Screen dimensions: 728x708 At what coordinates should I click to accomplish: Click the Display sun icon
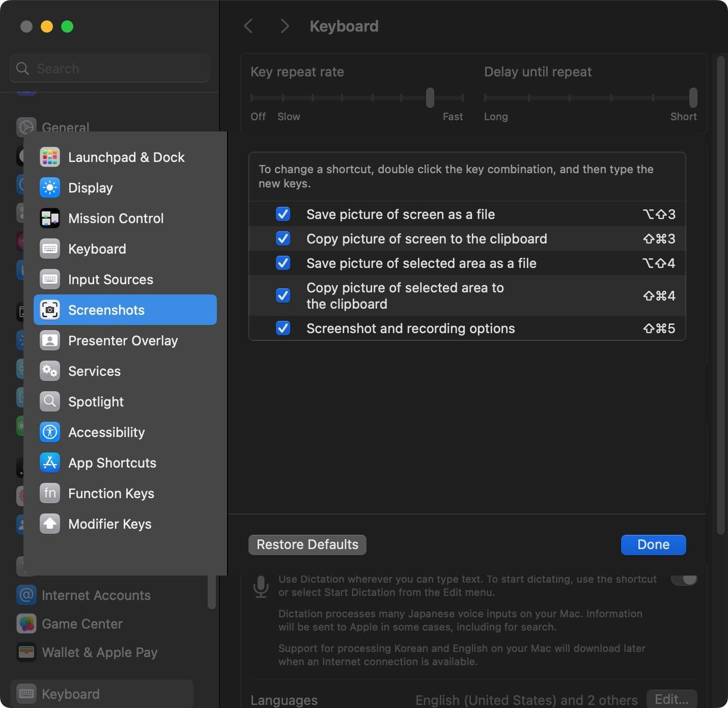(50, 187)
